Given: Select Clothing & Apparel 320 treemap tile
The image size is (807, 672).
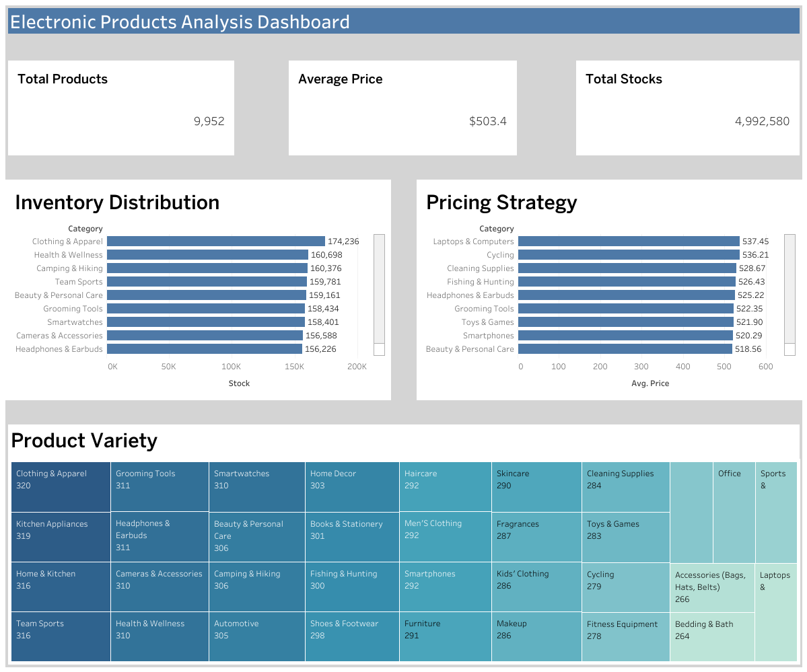Looking at the screenshot, I should tap(61, 487).
